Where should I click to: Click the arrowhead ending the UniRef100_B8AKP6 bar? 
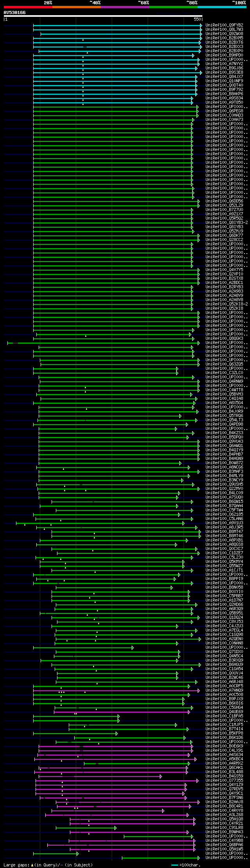(x=196, y=94)
